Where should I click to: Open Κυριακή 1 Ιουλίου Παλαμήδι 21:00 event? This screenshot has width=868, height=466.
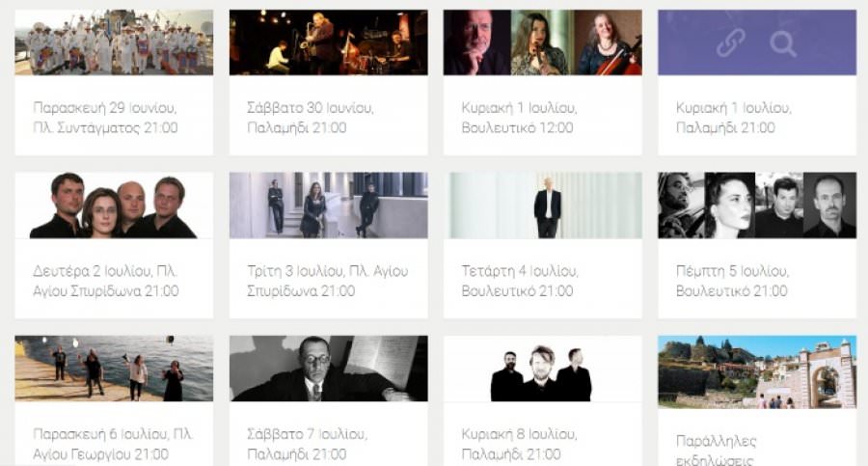[x=734, y=118]
